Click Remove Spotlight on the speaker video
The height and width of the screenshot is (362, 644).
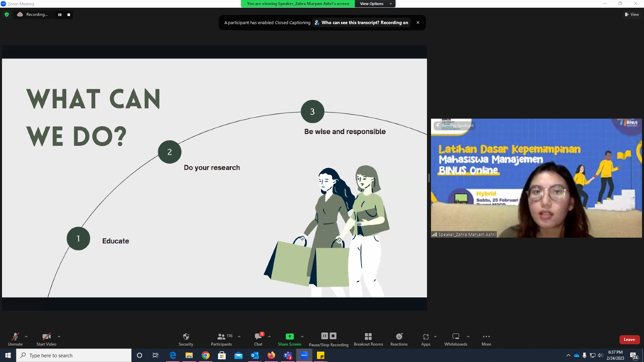pos(454,126)
